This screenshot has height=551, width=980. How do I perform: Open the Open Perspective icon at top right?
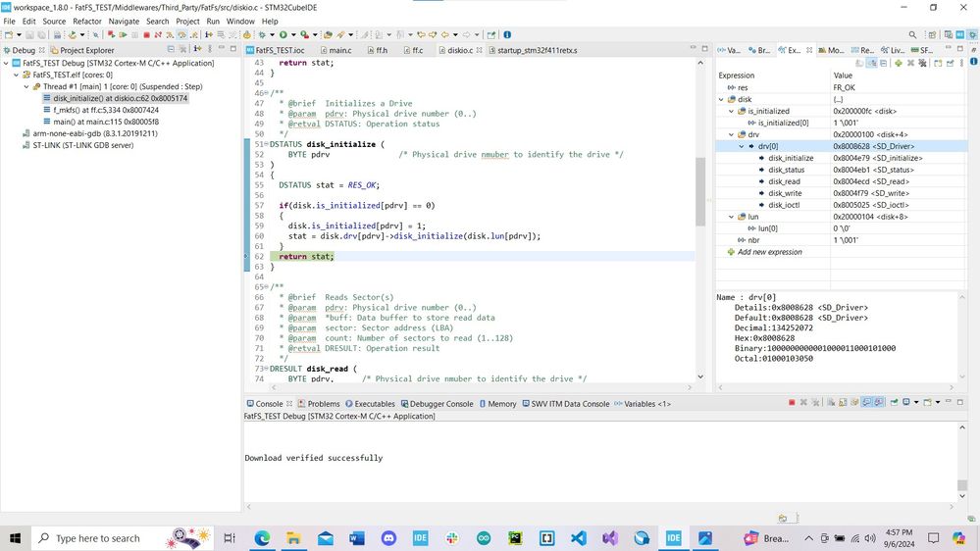click(x=932, y=35)
